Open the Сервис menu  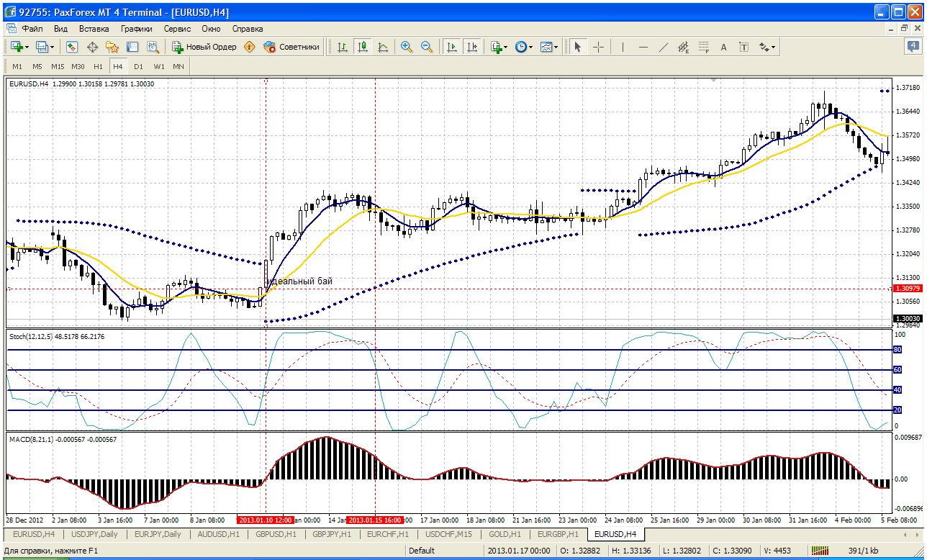pos(177,29)
